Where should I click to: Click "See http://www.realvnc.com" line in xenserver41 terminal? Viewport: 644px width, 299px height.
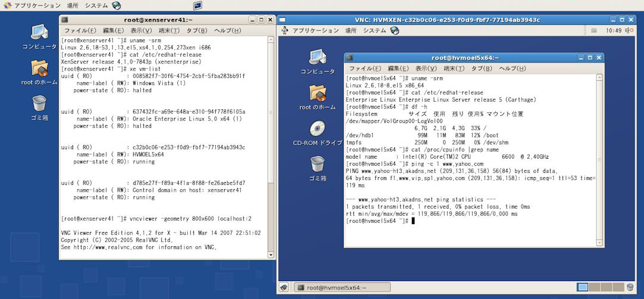139,247
